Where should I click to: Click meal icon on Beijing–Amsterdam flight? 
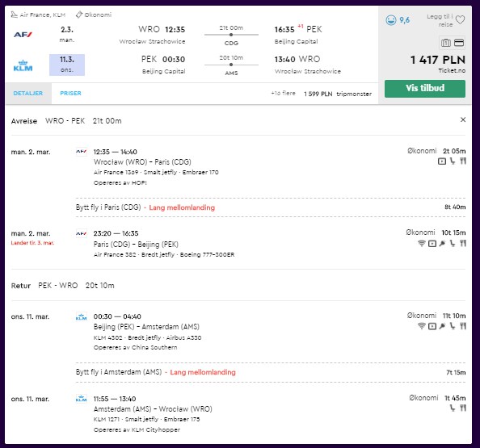(x=463, y=326)
